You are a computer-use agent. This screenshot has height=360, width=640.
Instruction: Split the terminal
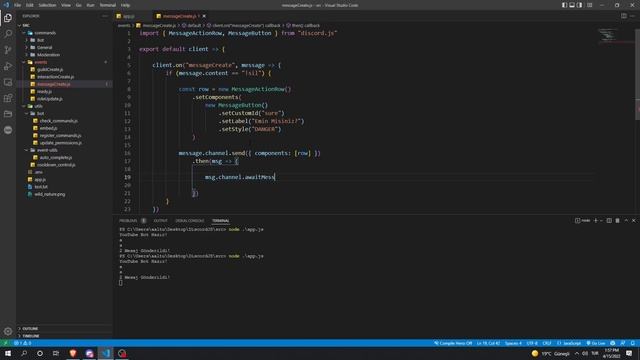pos(609,220)
